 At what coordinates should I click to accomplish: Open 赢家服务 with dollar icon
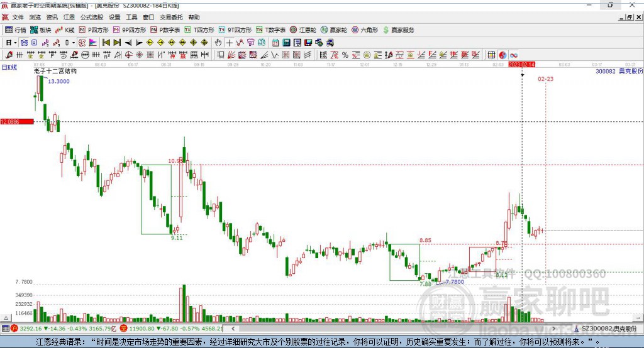(x=398, y=30)
